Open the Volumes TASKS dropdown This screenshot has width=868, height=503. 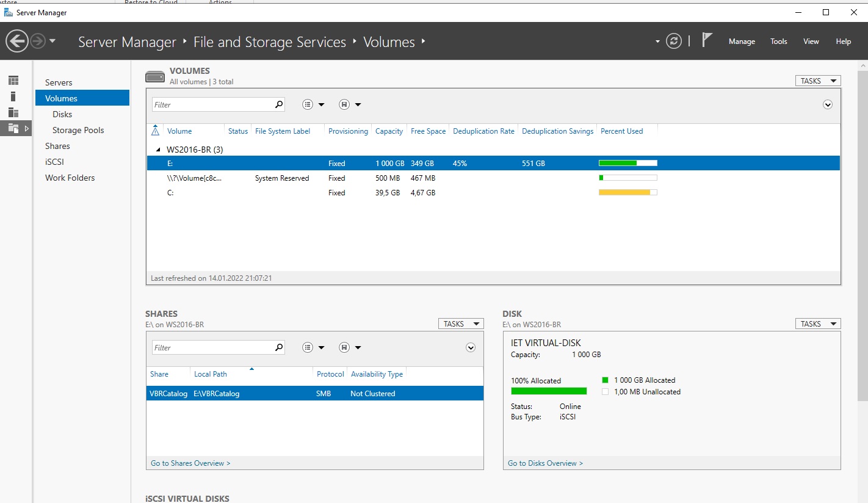[x=818, y=81]
